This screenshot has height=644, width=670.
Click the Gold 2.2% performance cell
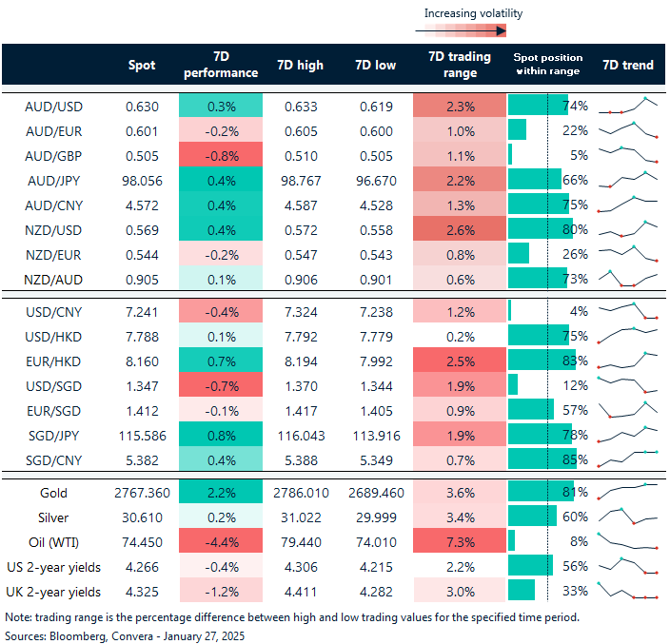[219, 492]
